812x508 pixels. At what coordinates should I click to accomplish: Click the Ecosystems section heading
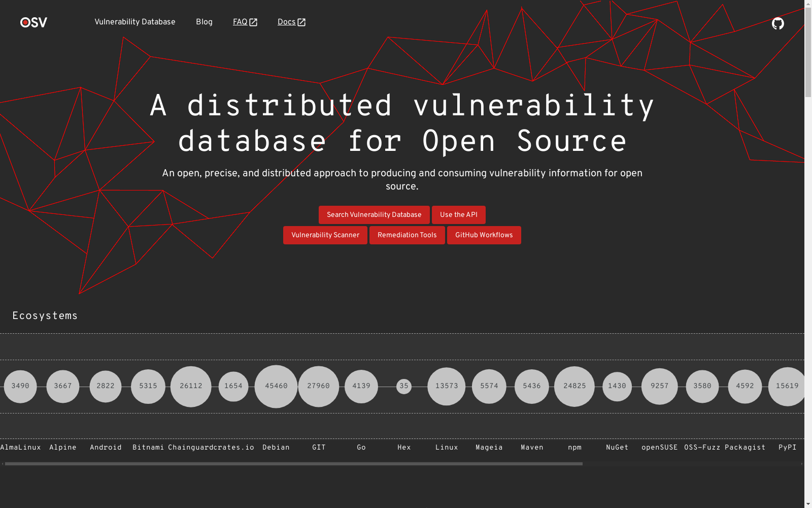tap(45, 316)
